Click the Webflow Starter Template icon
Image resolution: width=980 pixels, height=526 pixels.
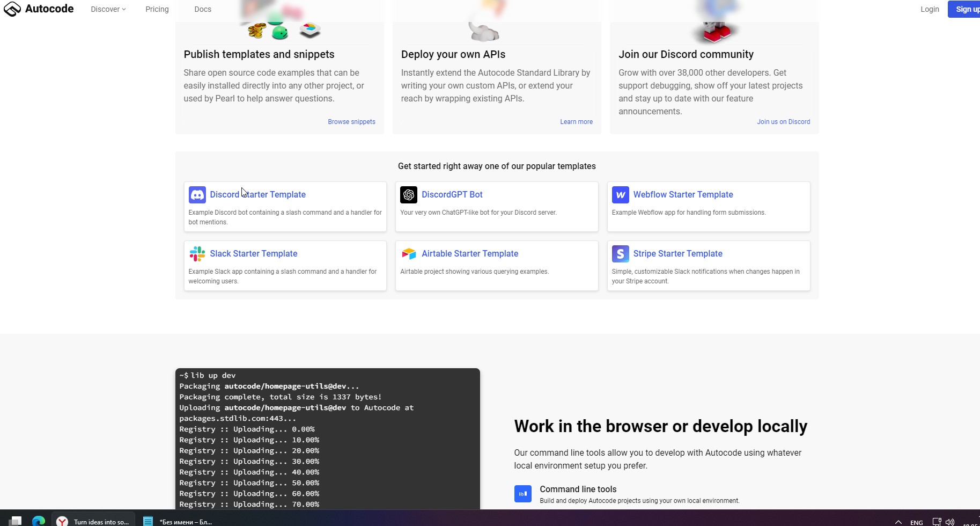[x=621, y=195]
